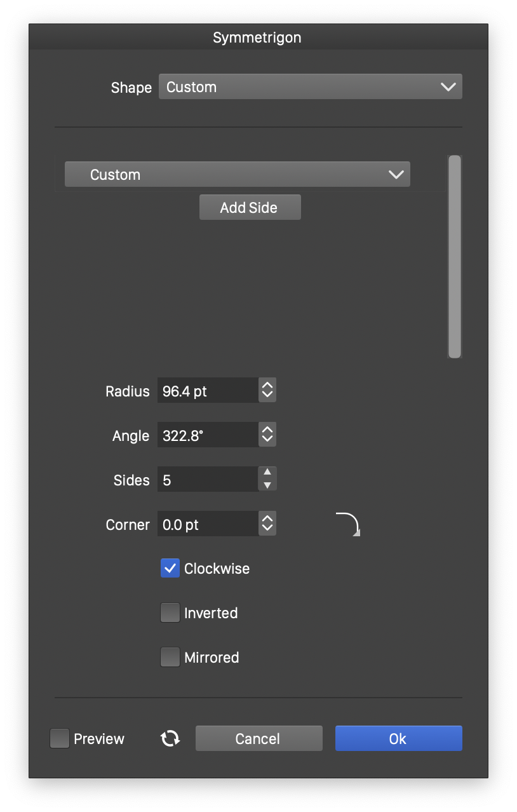
Task: Click the sides list vertical scrollbar
Action: click(x=454, y=257)
